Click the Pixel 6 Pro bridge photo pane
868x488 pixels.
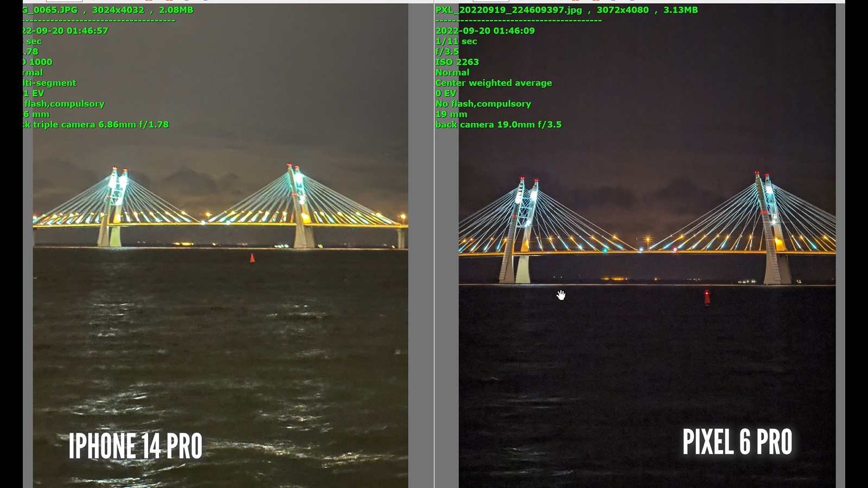pyautogui.click(x=647, y=246)
